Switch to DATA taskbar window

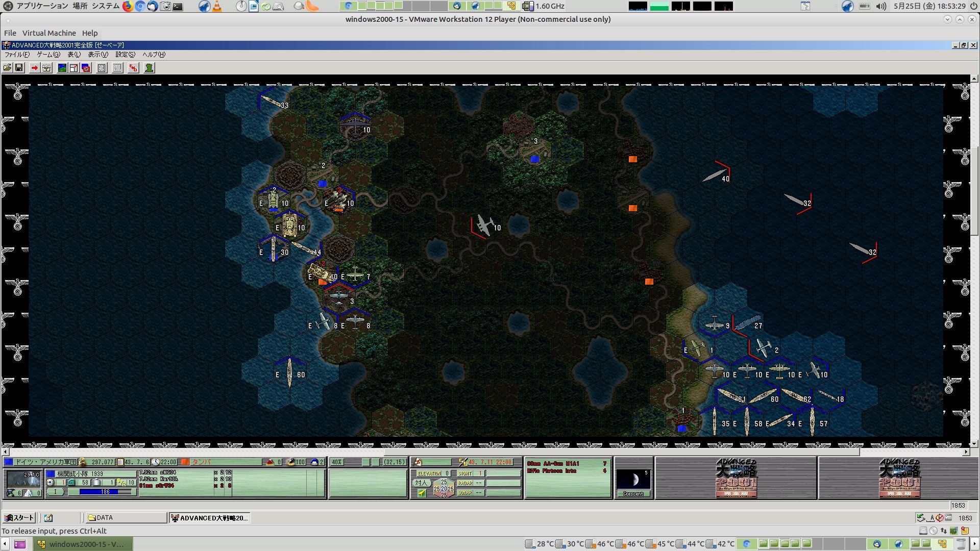click(126, 518)
